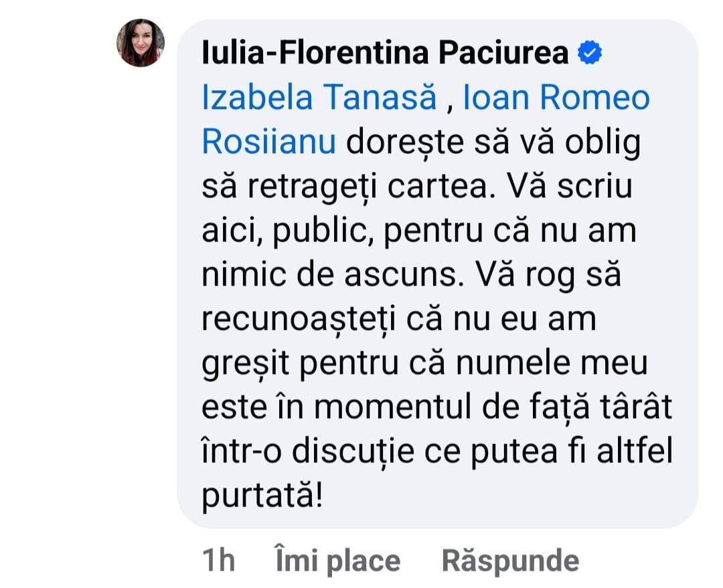The image size is (723, 588).
Task: Click the line "este în momentul de față târât"
Action: tap(436, 409)
